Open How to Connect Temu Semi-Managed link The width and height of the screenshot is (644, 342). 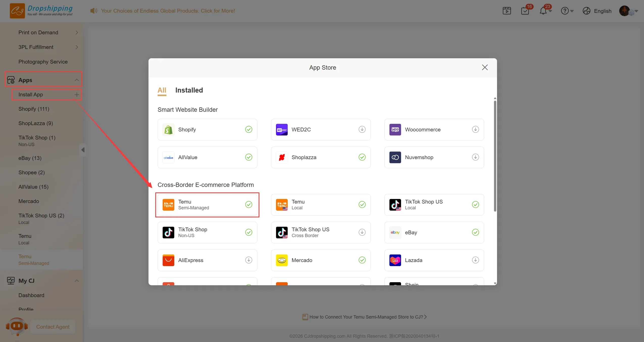pos(366,317)
